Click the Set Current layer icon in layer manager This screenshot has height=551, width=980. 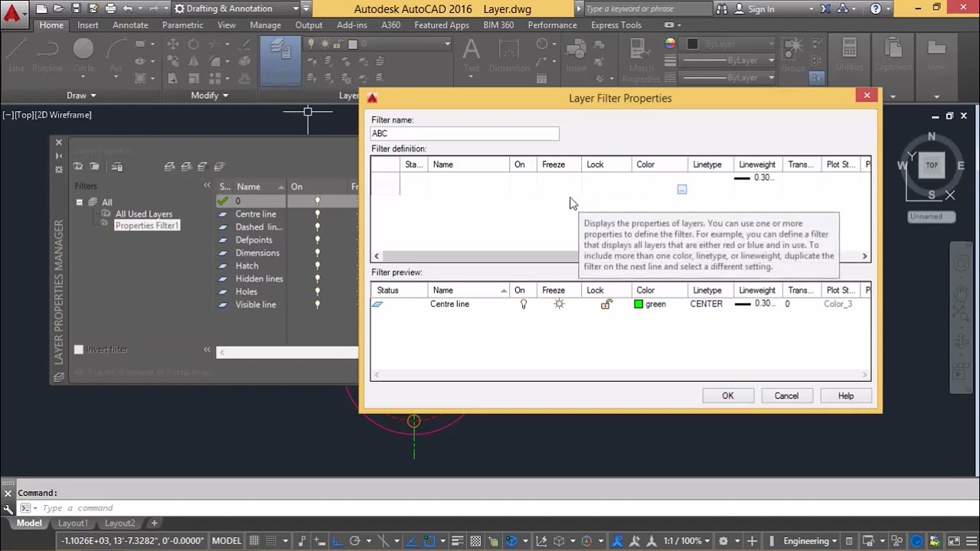coord(219,167)
